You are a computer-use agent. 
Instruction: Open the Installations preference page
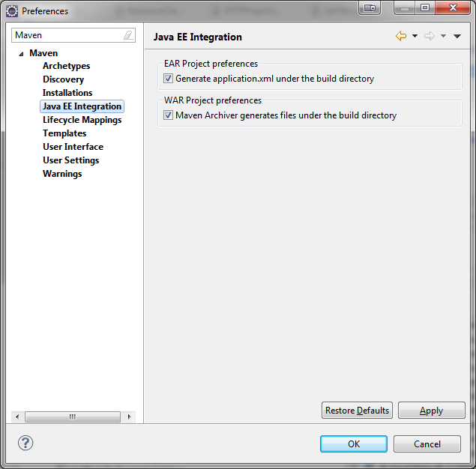(67, 93)
